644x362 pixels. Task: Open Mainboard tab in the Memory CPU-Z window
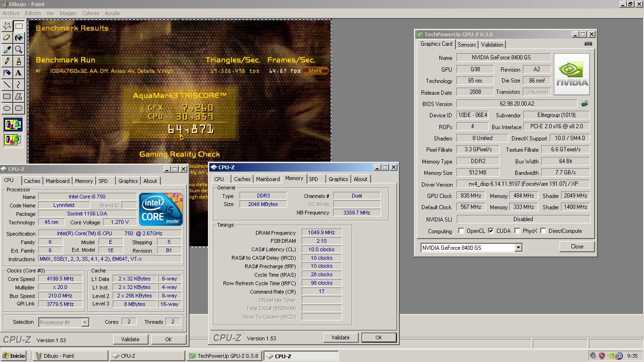coord(268,179)
